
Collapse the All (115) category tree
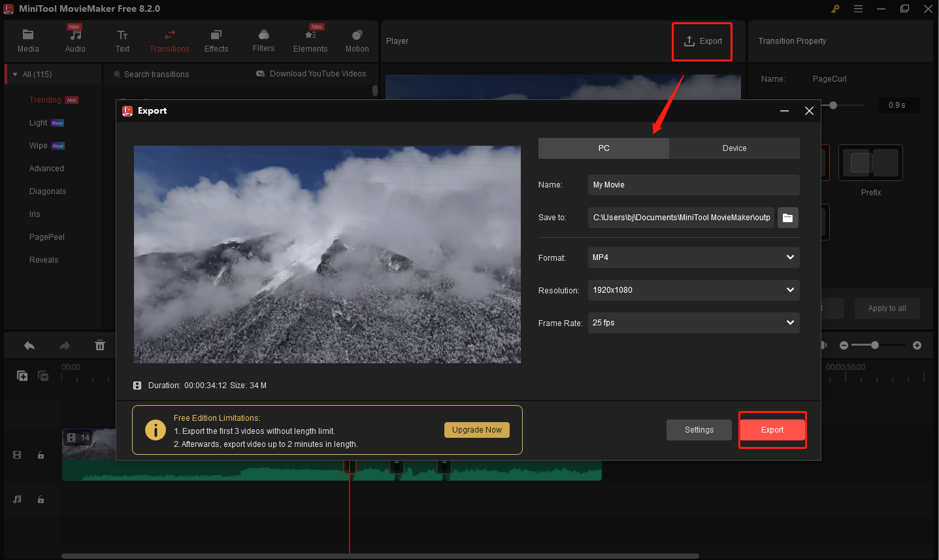click(15, 74)
